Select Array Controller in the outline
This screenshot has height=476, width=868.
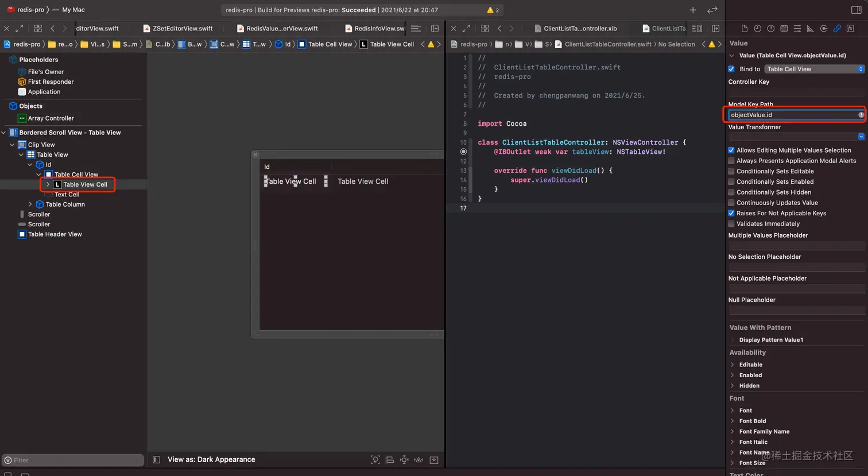point(51,118)
